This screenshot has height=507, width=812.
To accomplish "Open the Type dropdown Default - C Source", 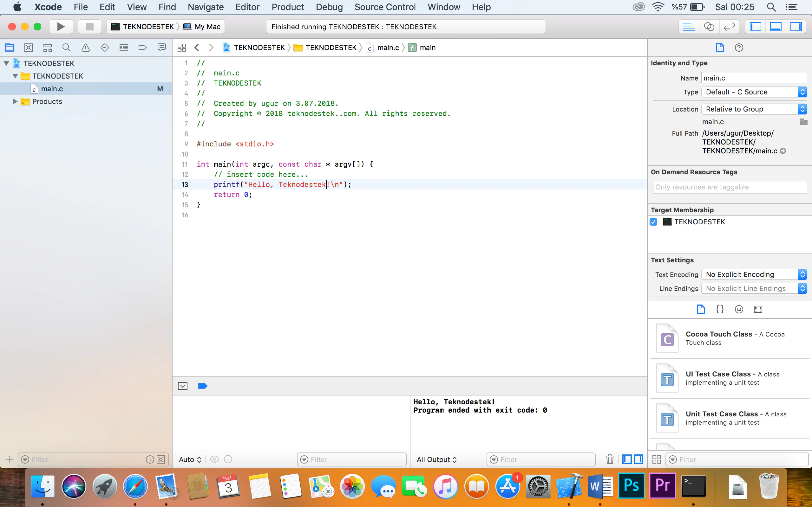I will point(754,92).
